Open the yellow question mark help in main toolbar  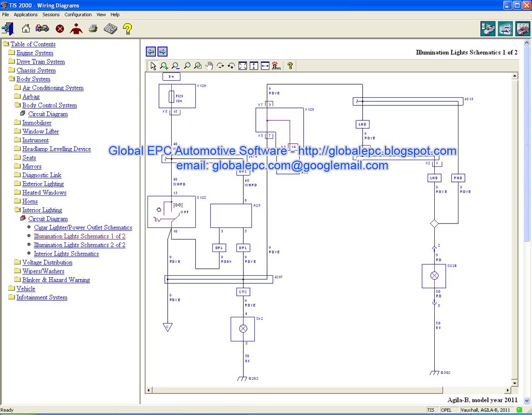[127, 29]
